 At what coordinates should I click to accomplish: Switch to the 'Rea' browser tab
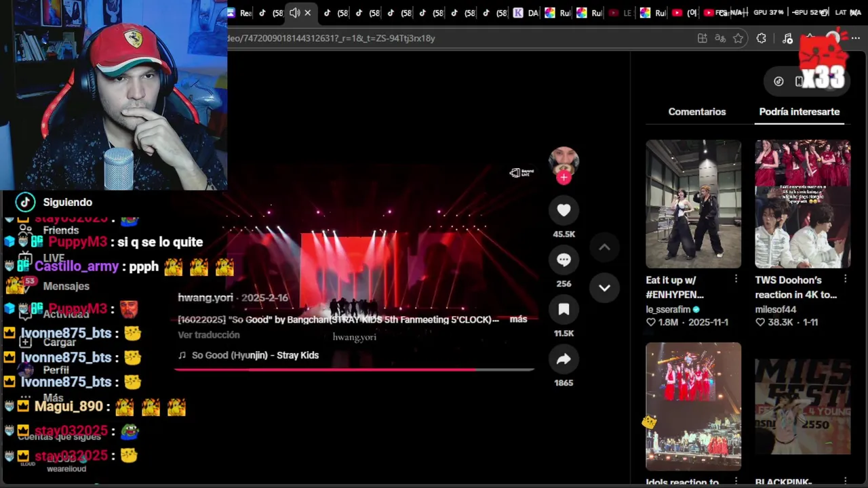pyautogui.click(x=239, y=13)
